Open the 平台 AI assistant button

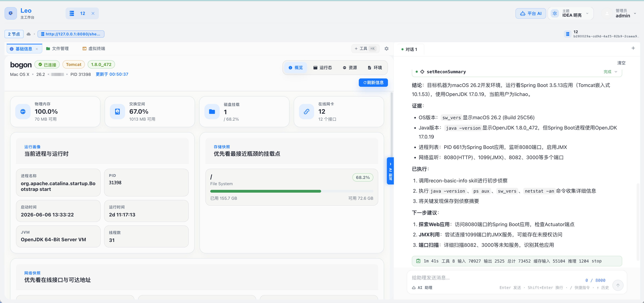click(531, 13)
